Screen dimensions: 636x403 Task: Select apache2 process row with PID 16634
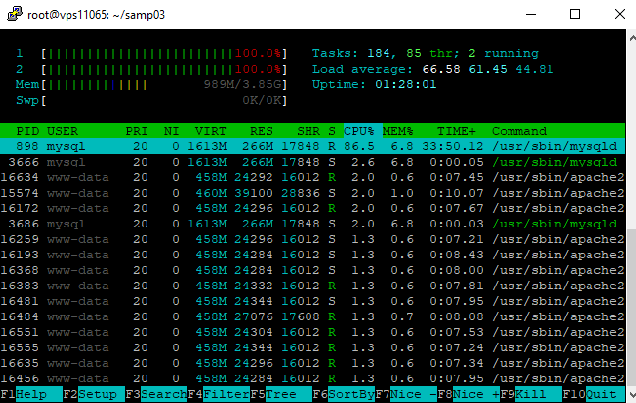pos(300,177)
